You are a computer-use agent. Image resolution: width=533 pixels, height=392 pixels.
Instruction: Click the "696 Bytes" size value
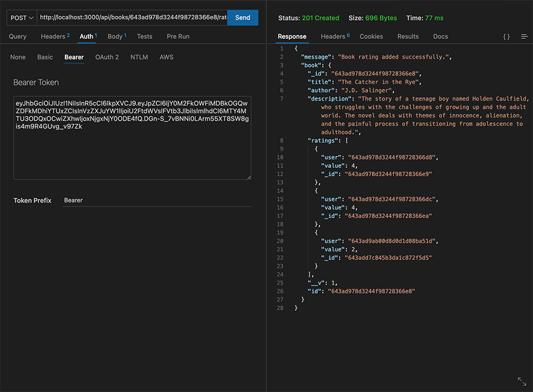tap(381, 18)
